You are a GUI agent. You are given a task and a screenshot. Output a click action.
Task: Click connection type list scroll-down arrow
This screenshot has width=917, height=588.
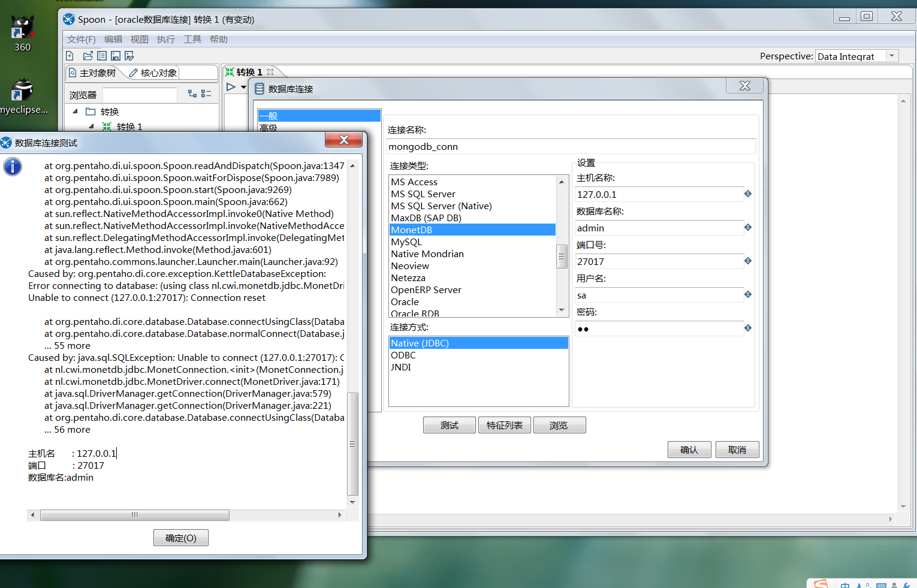562,310
